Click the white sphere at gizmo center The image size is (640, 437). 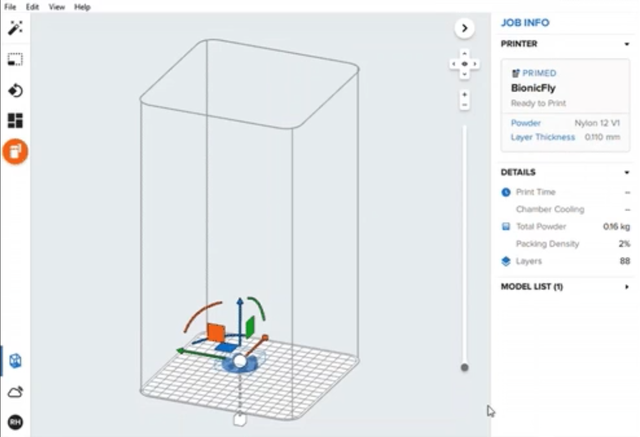pyautogui.click(x=240, y=361)
